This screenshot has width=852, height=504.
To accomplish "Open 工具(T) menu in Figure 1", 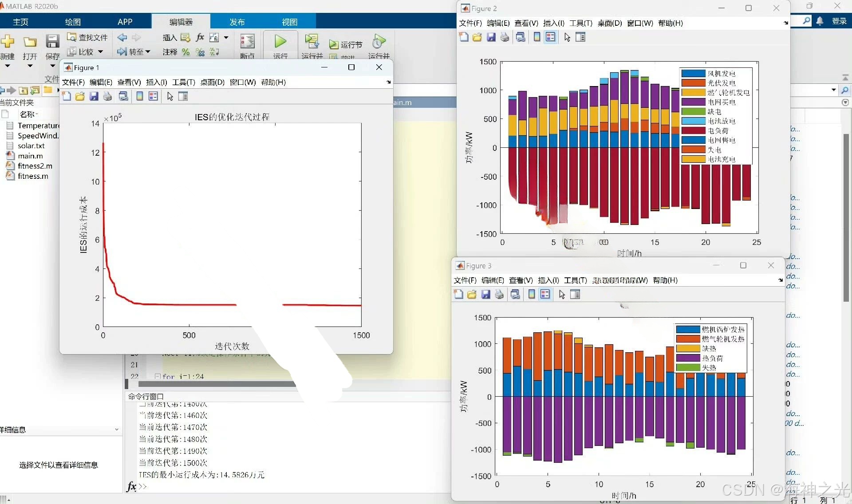I will 183,82.
